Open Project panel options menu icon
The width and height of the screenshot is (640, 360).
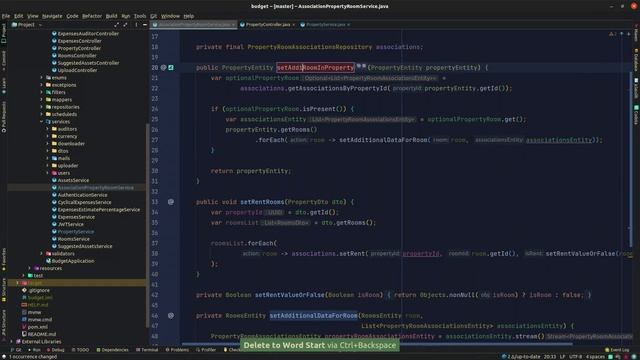coord(136,25)
